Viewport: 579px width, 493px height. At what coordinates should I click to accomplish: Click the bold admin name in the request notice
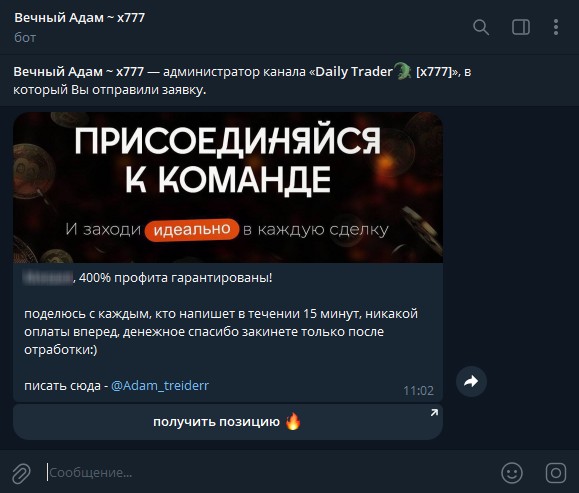tap(79, 71)
